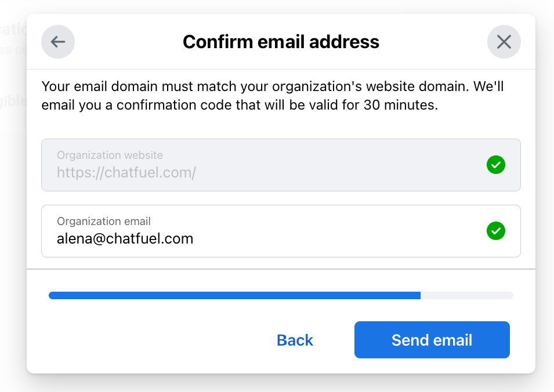Click the '30 minutes' text in description
The height and width of the screenshot is (392, 554).
(x=400, y=105)
